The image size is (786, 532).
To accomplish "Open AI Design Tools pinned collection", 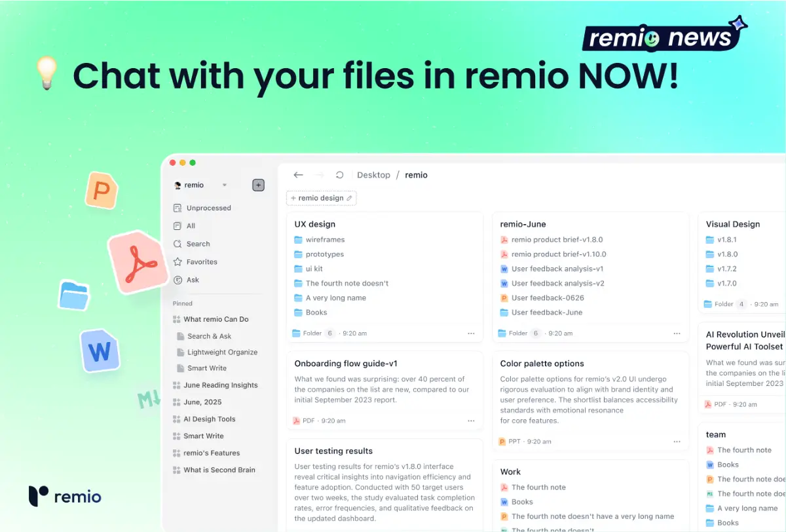I will tap(209, 419).
